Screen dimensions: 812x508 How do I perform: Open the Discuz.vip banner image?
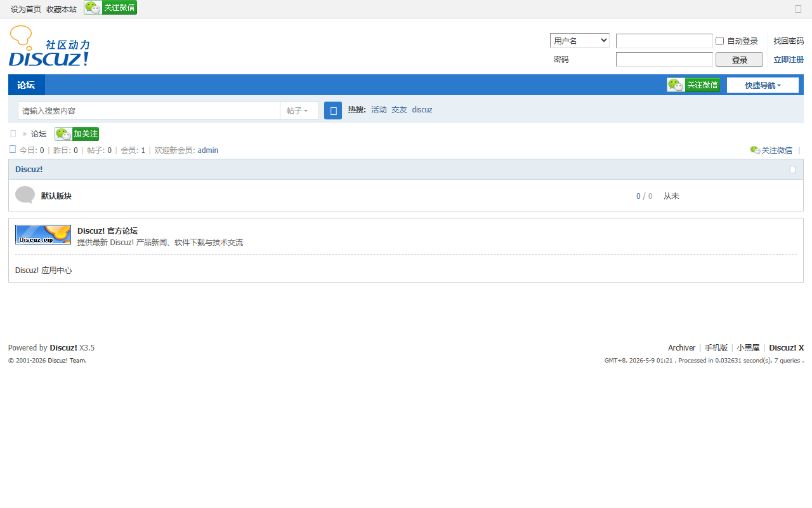(43, 234)
